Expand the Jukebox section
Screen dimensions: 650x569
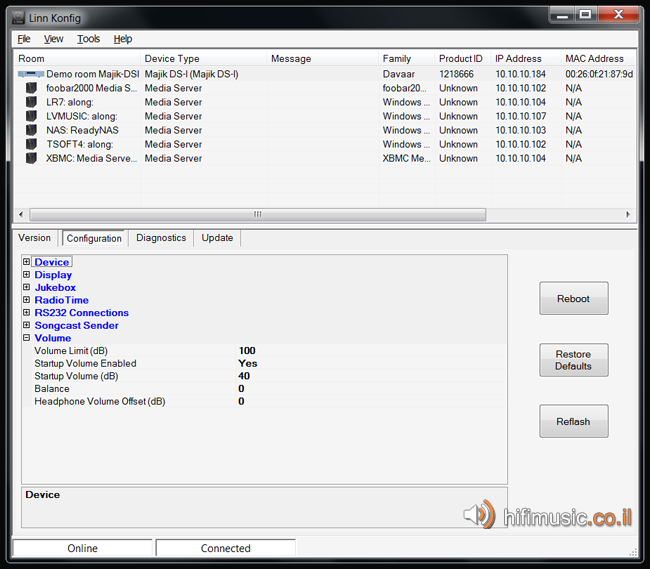27,287
